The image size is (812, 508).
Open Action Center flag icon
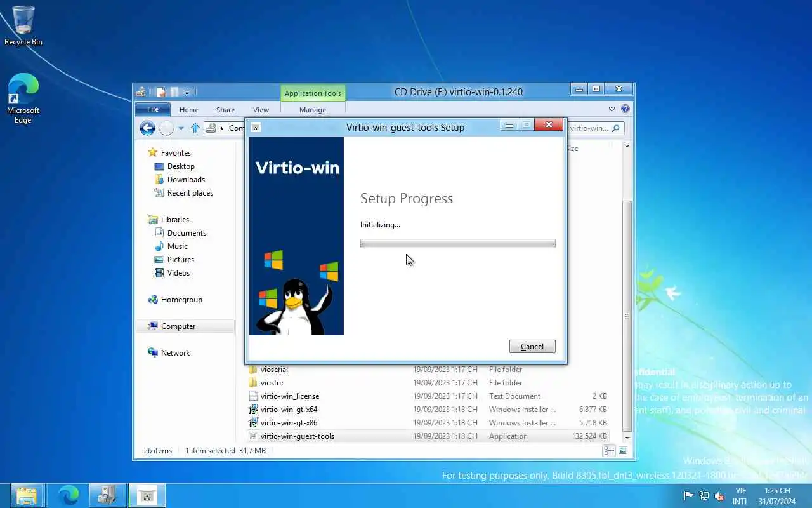(x=689, y=496)
